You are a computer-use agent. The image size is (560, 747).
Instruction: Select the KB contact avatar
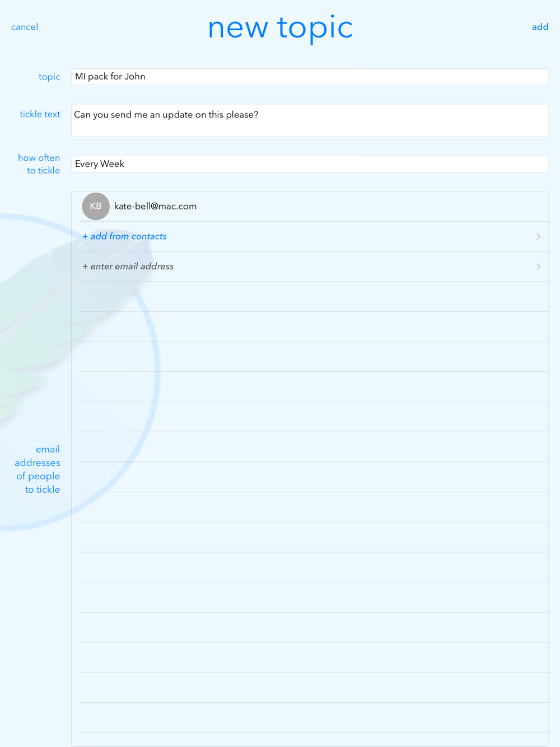point(96,206)
